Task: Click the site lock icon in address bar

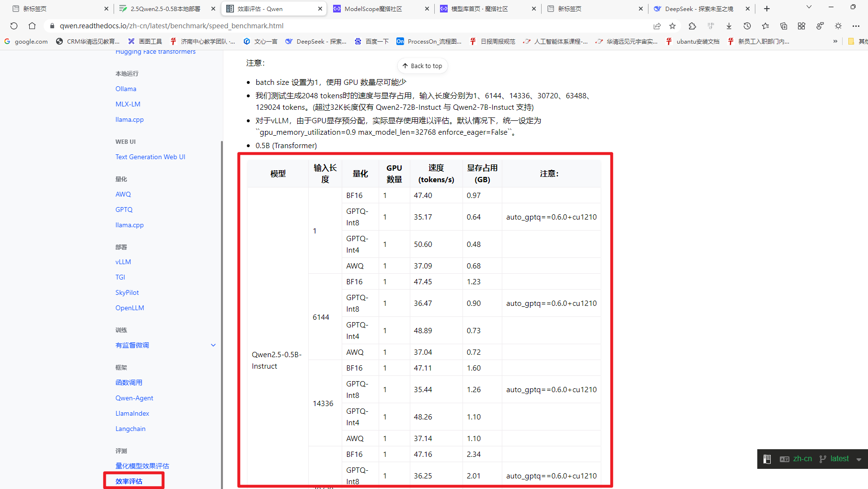Action: (x=52, y=26)
